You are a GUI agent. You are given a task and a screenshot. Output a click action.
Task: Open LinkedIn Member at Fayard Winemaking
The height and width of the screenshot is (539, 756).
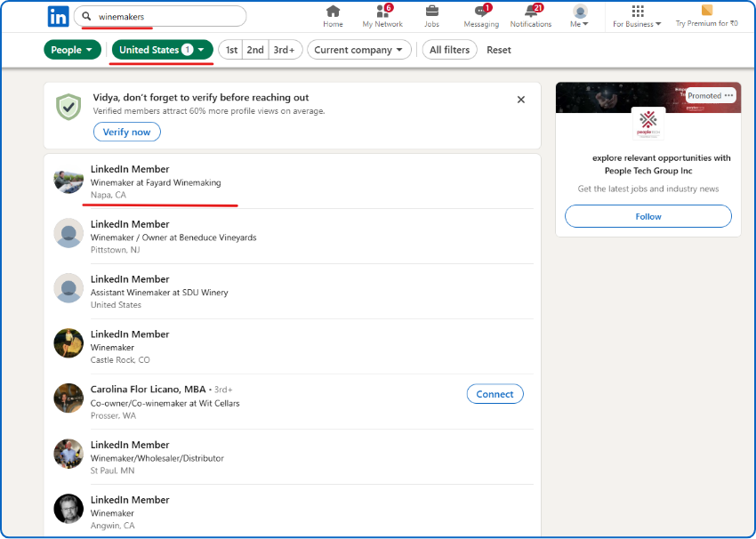[x=130, y=169]
